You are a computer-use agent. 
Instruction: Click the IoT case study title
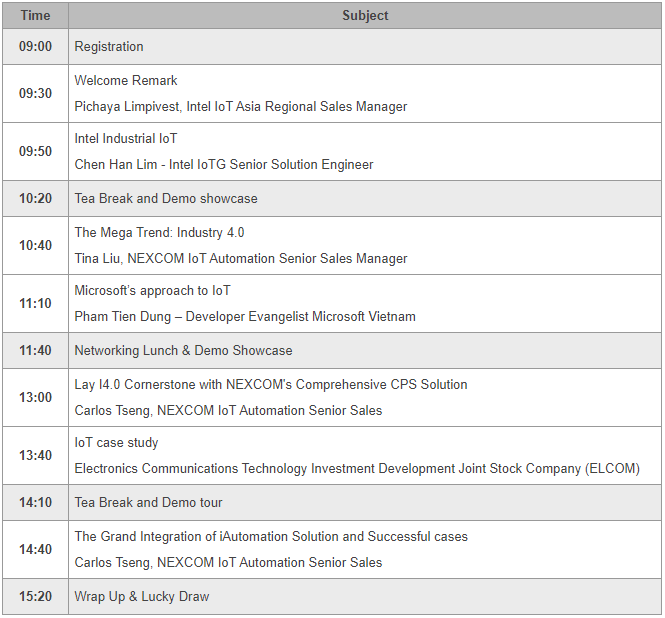pyautogui.click(x=116, y=443)
